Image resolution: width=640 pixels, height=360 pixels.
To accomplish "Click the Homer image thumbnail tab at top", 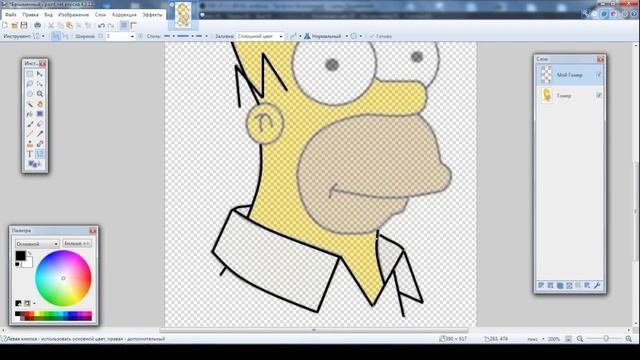I will pyautogui.click(x=184, y=16).
